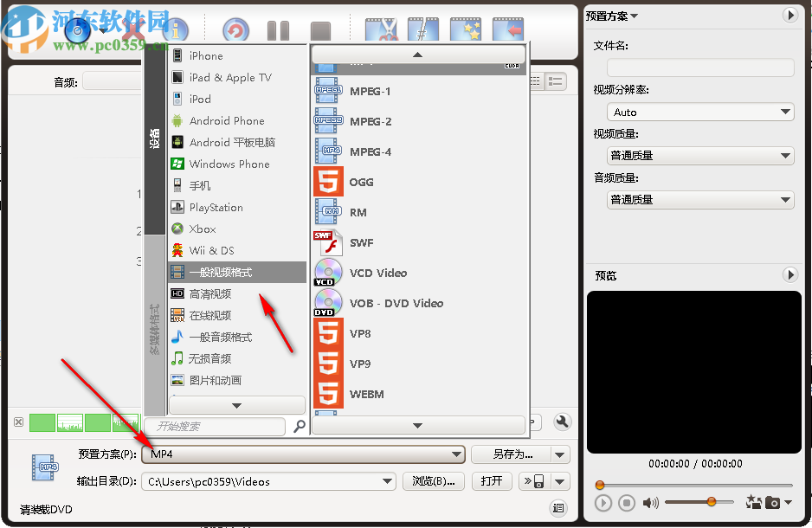The image size is (812, 528).
Task: Click the wrench settings icon near output options
Action: pos(562,422)
